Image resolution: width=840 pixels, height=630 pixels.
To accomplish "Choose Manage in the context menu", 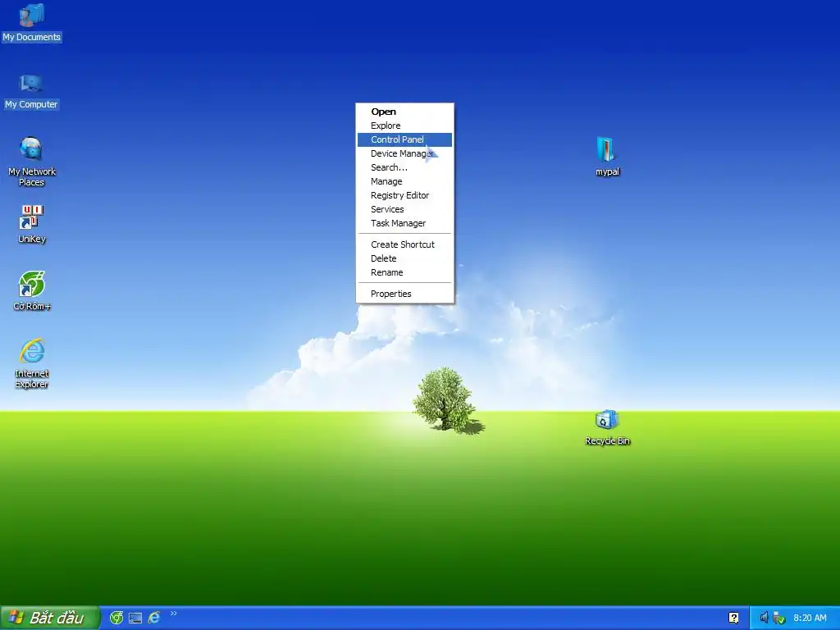I will (404, 181).
